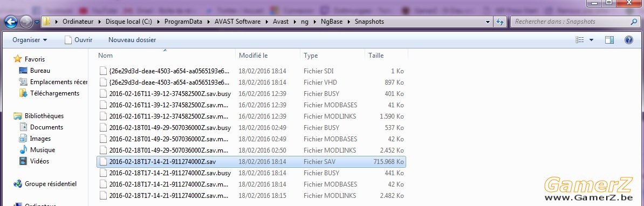Click the Bureau desktop icon in Favoris
Viewport: 644px width, 206px height.
pyautogui.click(x=23, y=71)
